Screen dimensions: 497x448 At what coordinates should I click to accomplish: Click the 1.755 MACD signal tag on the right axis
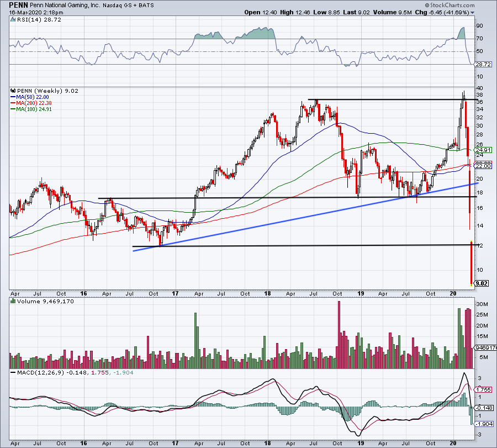coord(483,389)
